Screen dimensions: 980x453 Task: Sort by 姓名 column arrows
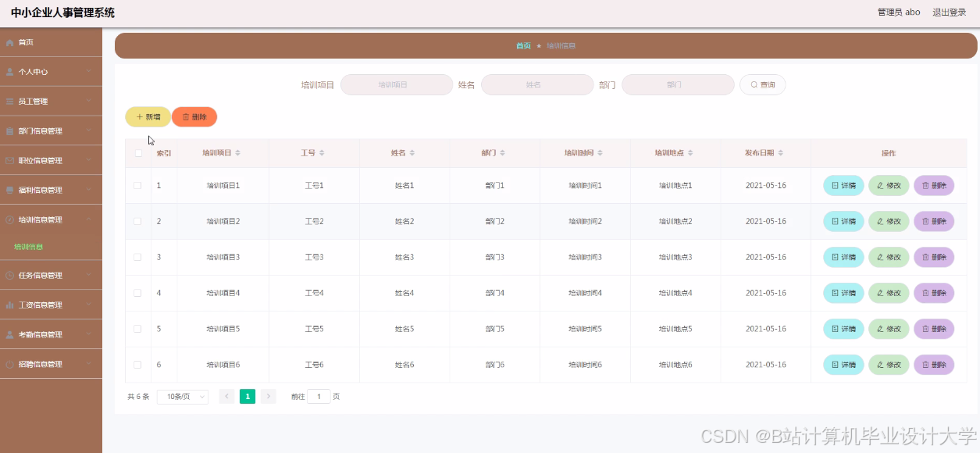(412, 153)
